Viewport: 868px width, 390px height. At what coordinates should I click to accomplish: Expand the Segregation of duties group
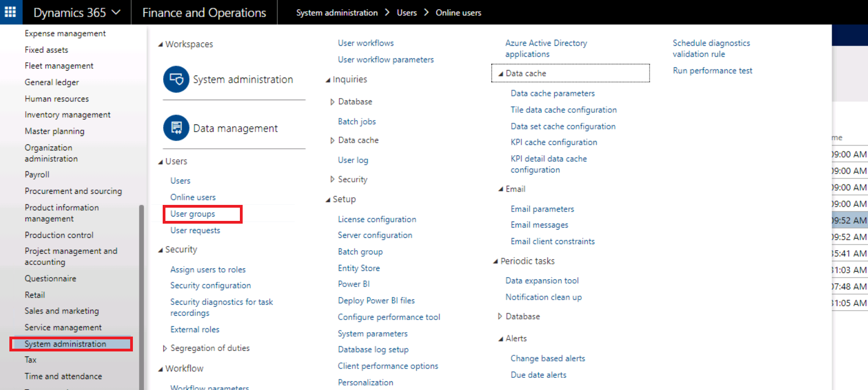[x=164, y=348]
